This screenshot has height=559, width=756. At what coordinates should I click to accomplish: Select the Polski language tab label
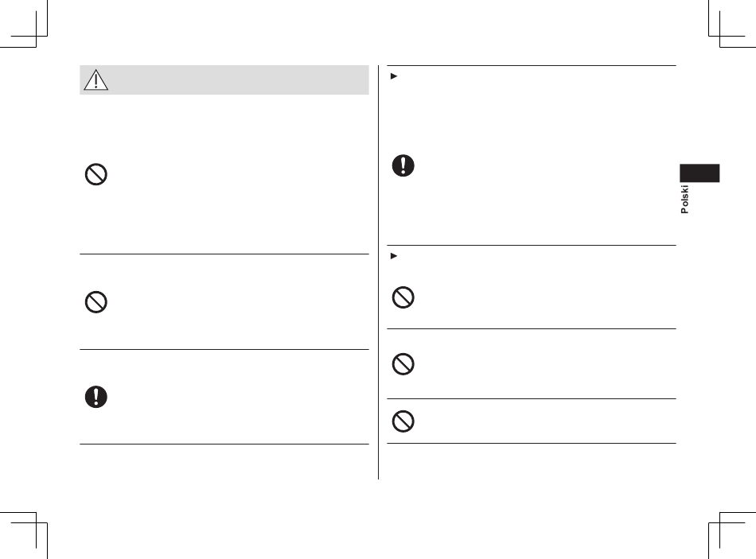684,199
